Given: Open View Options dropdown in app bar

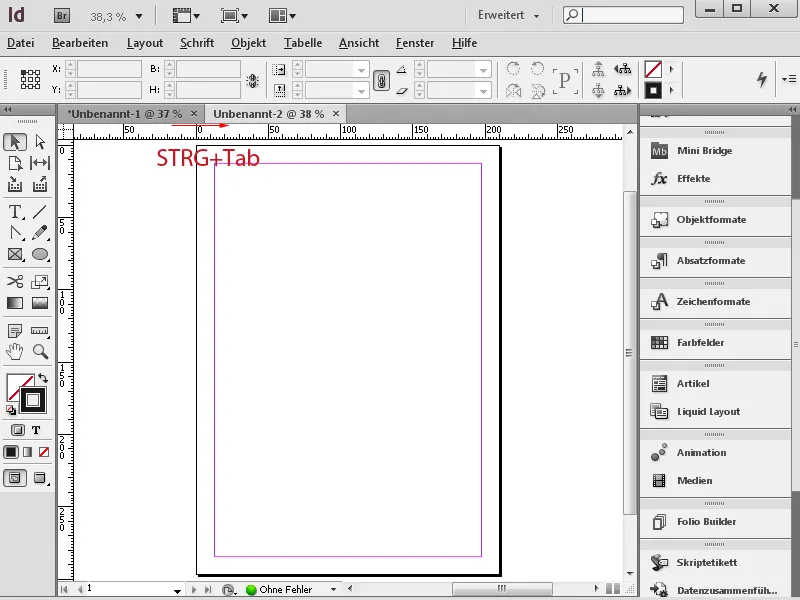Looking at the screenshot, I should [x=186, y=16].
